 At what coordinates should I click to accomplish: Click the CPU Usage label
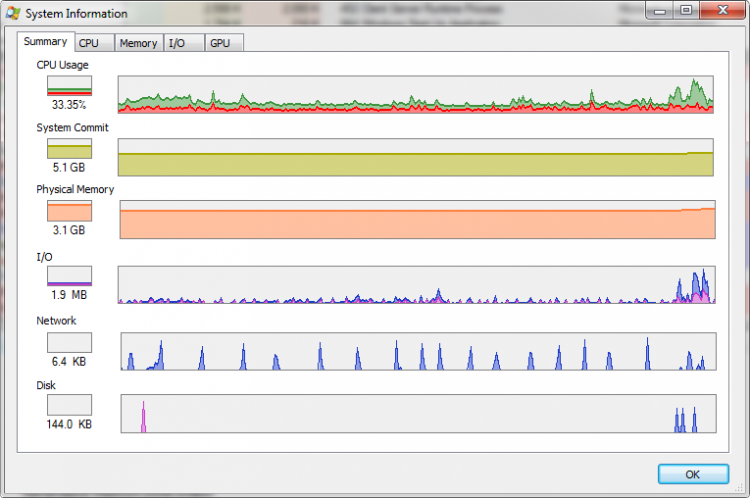pos(63,65)
